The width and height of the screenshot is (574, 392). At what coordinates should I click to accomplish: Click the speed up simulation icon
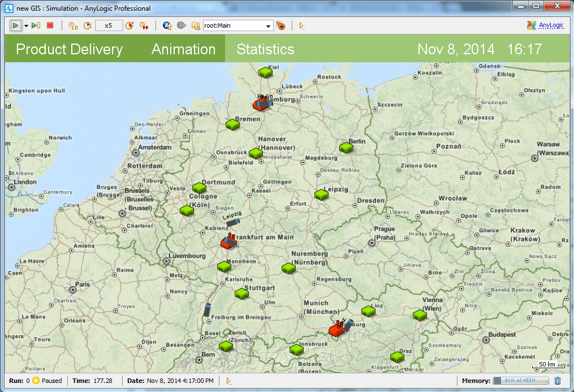click(130, 25)
